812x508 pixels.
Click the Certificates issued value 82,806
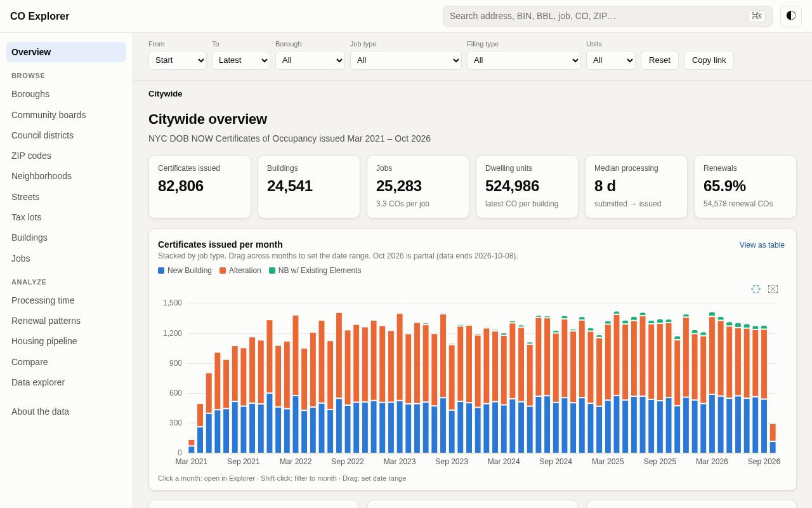(181, 186)
